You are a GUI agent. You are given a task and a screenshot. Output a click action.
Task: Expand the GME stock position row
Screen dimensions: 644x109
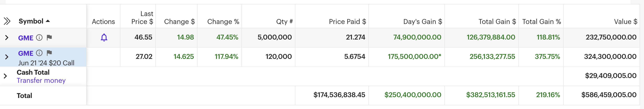point(7,38)
